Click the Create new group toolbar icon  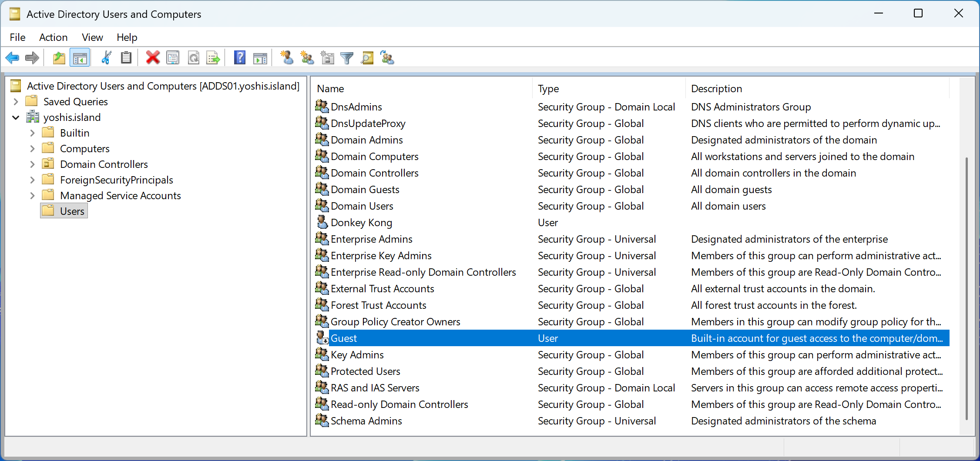pos(307,58)
